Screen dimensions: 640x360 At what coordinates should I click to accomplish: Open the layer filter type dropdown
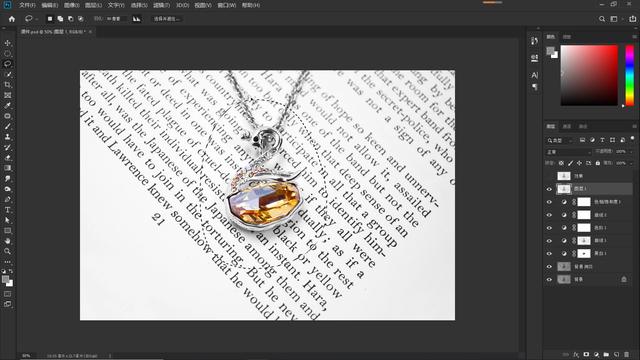560,140
